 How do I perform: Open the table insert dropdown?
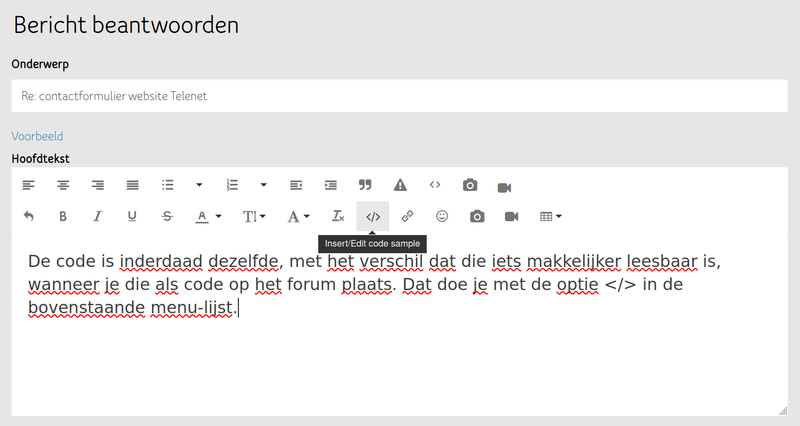[x=551, y=216]
